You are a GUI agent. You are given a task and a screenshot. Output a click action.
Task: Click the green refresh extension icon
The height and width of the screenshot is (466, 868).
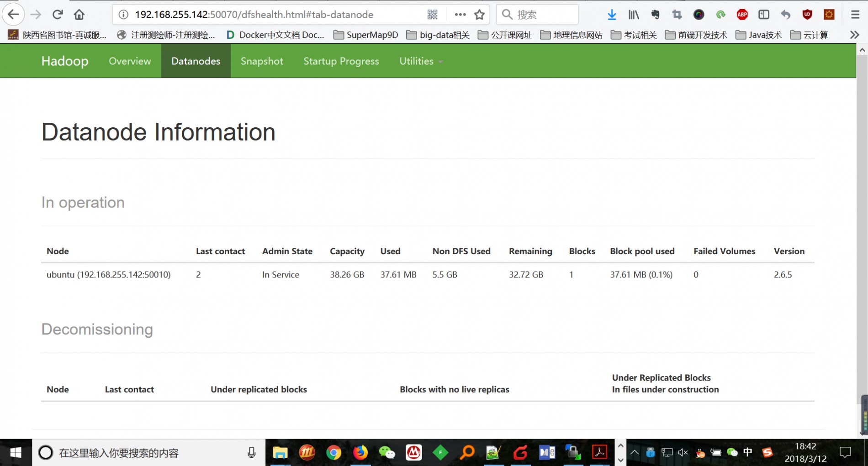point(720,15)
